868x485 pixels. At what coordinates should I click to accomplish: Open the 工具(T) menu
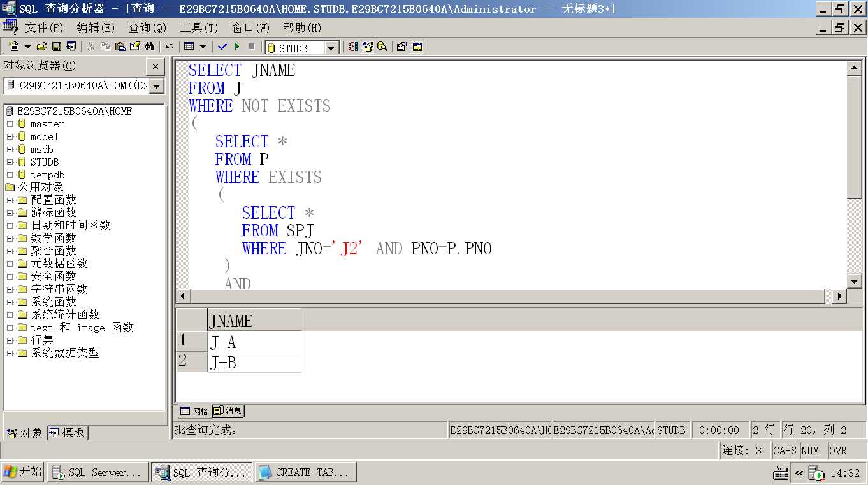(x=199, y=28)
